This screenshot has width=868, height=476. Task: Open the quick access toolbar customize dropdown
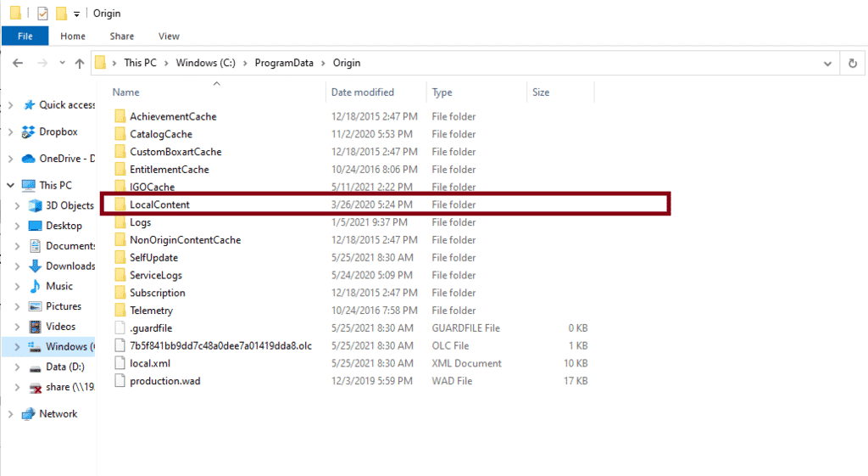(x=76, y=14)
